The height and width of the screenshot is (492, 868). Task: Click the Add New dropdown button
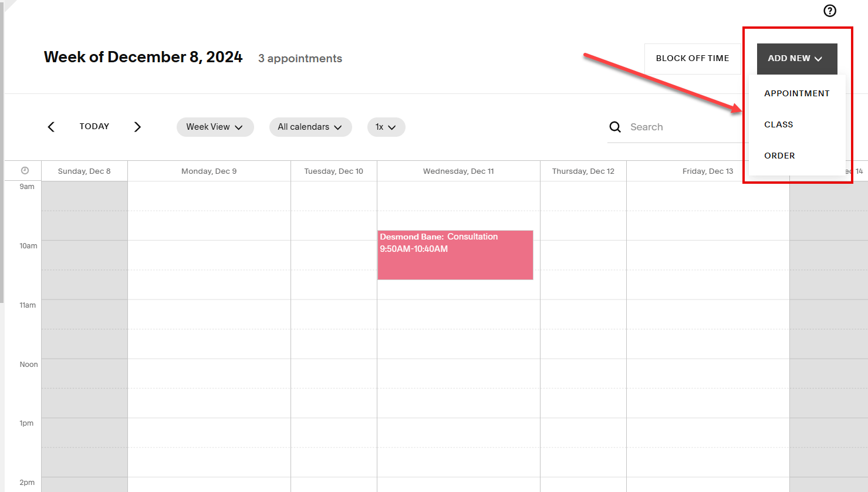click(796, 59)
